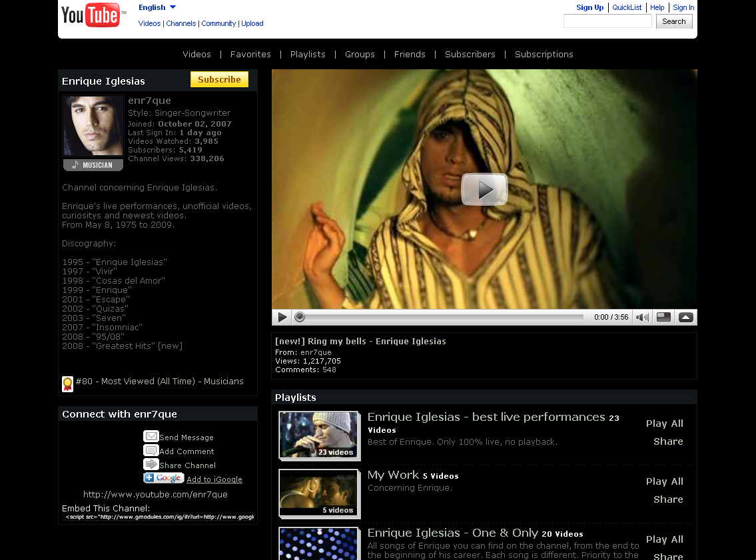Open the QuickList link

(627, 7)
